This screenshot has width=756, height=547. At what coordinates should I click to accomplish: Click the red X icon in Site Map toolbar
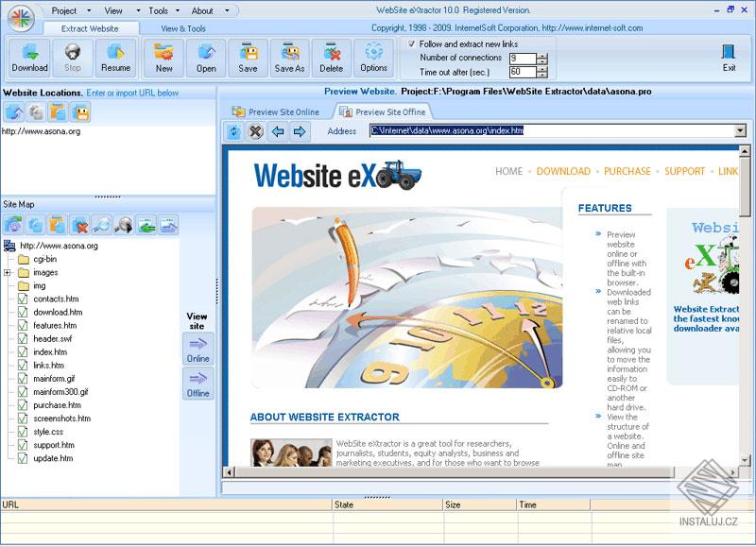pos(80,225)
